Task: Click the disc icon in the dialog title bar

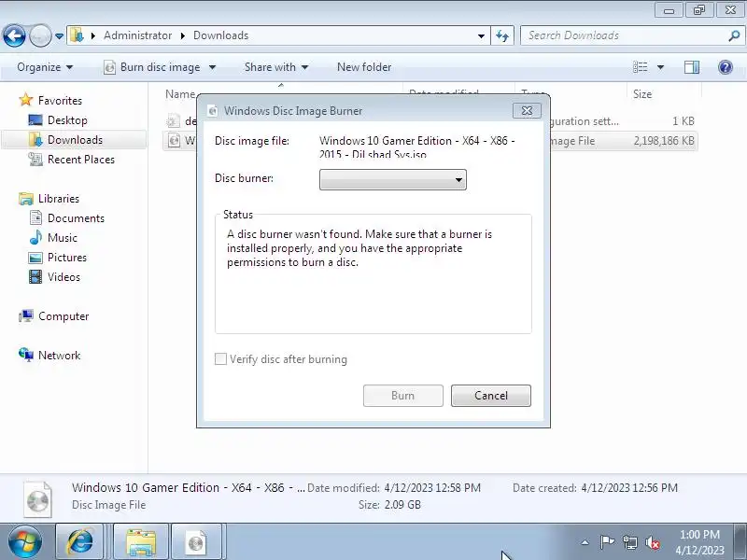Action: tap(213, 111)
